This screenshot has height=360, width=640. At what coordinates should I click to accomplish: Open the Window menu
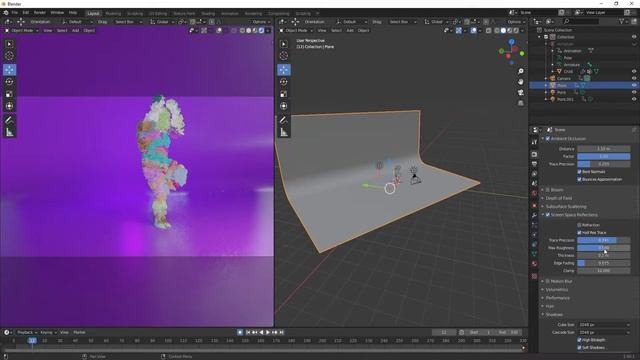coord(57,13)
